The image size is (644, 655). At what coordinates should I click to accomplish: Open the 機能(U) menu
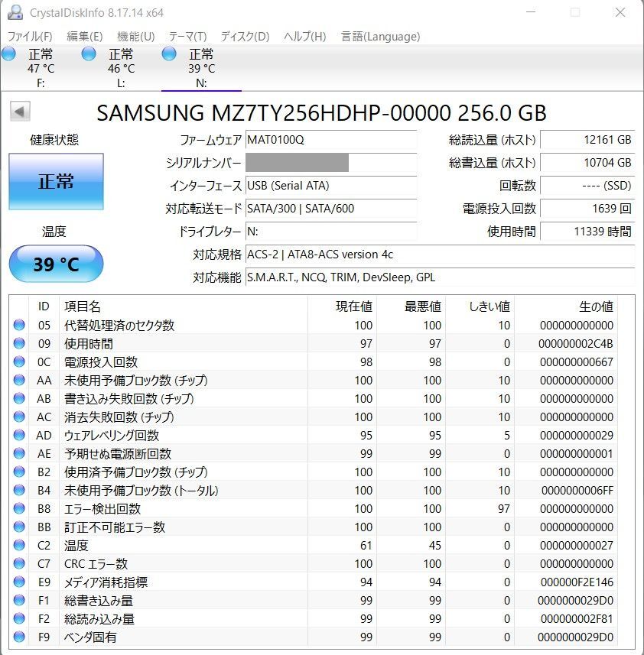point(136,37)
